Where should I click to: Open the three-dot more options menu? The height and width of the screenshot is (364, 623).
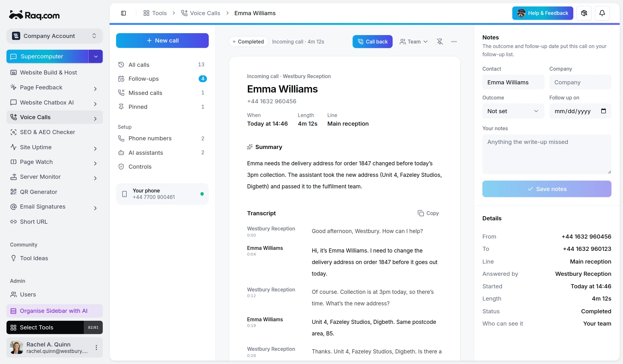tap(454, 42)
